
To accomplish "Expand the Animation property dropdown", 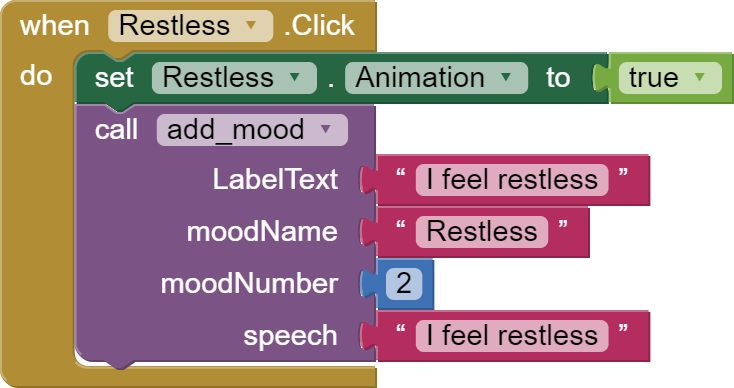I will [436, 78].
